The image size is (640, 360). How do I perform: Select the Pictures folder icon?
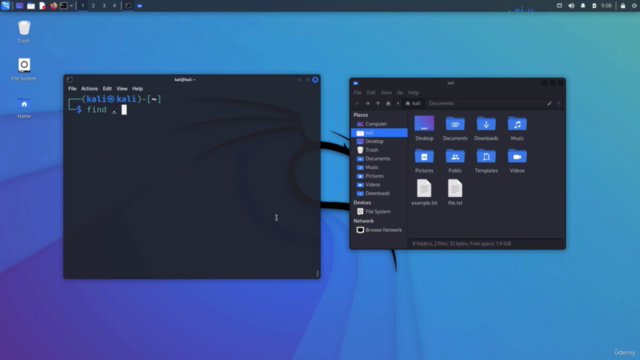point(424,160)
